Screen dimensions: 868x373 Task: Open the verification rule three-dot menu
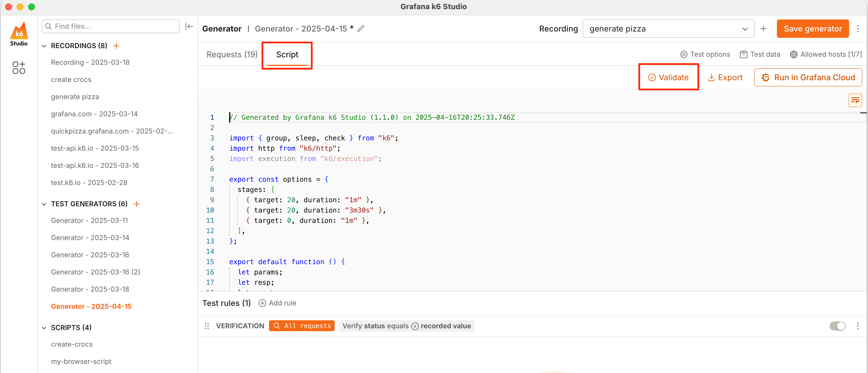[858, 326]
